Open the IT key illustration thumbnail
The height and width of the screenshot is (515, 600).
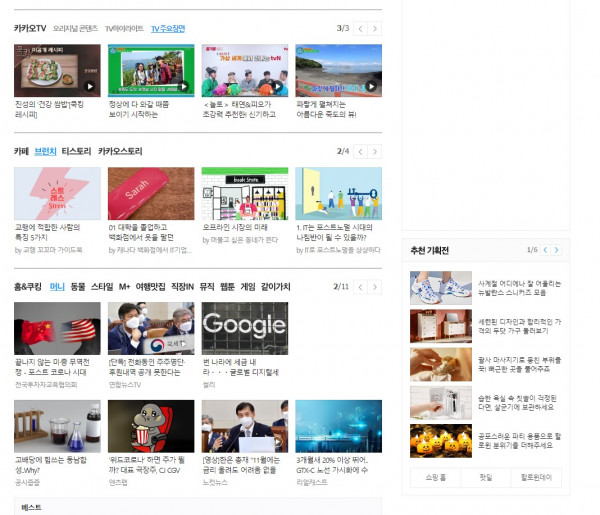339,193
